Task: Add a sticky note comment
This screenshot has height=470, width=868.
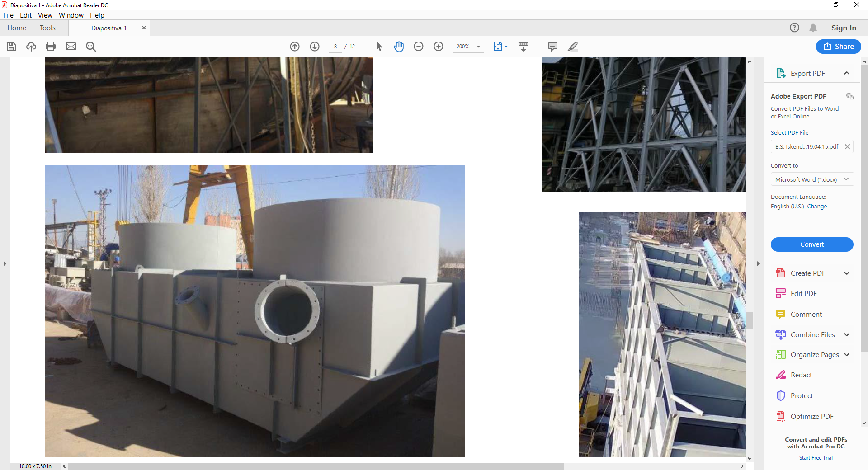Action: pyautogui.click(x=552, y=47)
